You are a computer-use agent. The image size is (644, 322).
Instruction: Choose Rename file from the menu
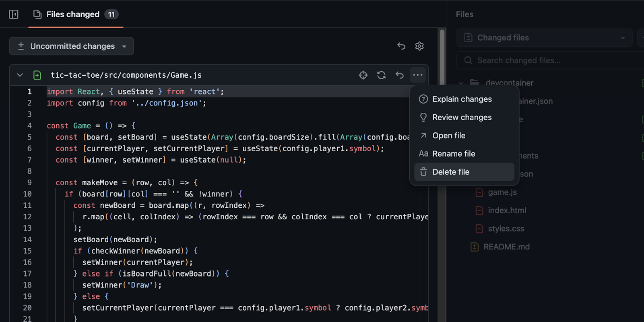click(x=464, y=153)
